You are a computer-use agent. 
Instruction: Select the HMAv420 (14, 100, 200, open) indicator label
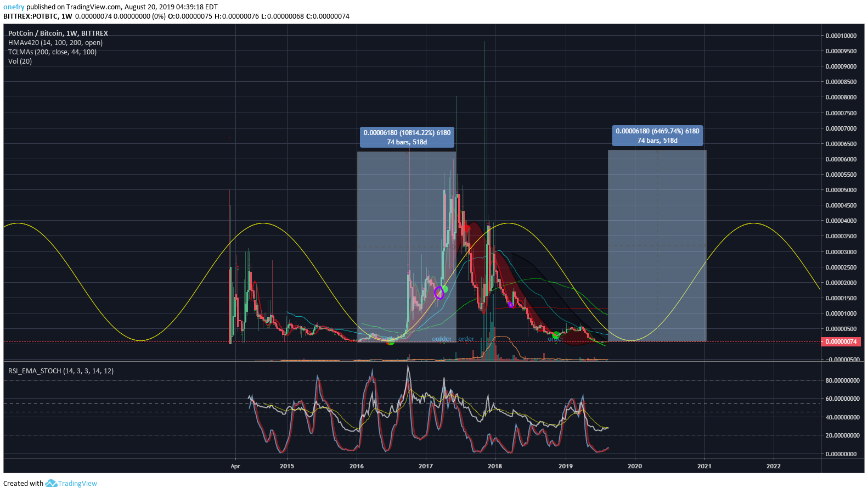55,43
